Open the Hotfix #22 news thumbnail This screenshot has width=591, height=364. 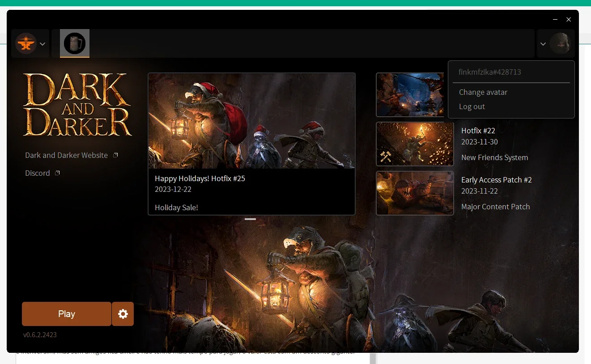click(415, 144)
